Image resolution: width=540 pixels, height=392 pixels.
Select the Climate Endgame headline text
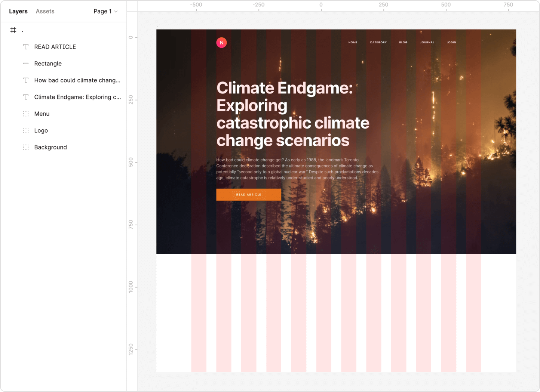point(293,114)
